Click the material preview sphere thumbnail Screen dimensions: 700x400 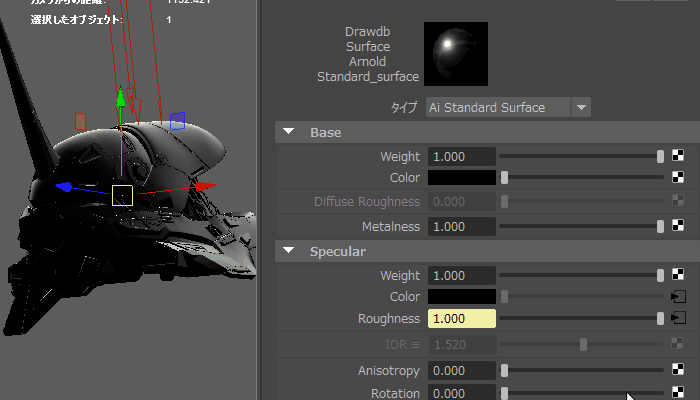click(456, 54)
